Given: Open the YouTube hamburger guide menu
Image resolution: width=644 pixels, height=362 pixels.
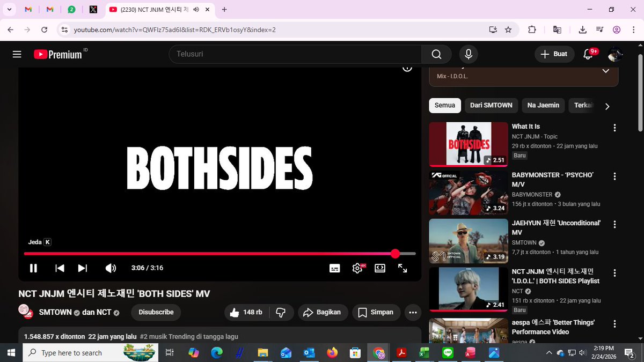Looking at the screenshot, I should pyautogui.click(x=17, y=54).
